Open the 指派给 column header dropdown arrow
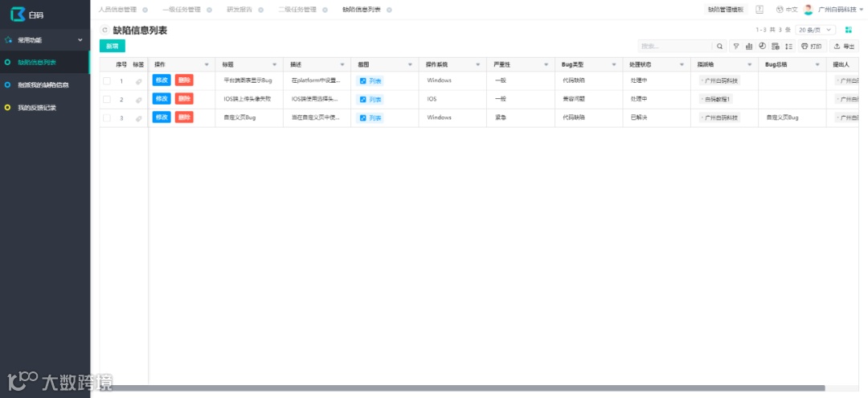The width and height of the screenshot is (868, 398). point(750,65)
